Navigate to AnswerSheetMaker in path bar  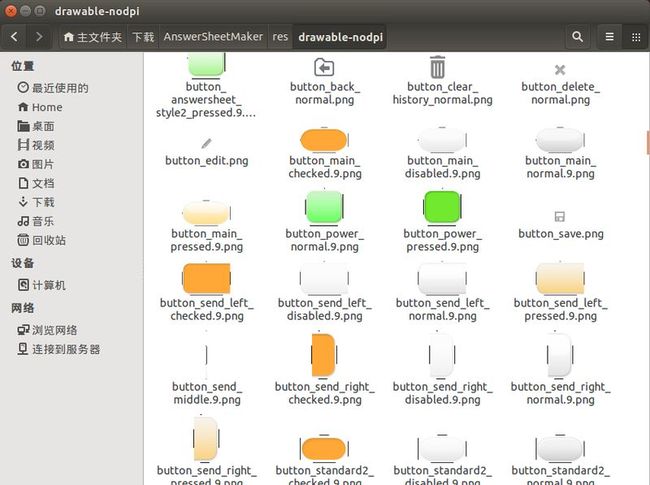tap(213, 37)
